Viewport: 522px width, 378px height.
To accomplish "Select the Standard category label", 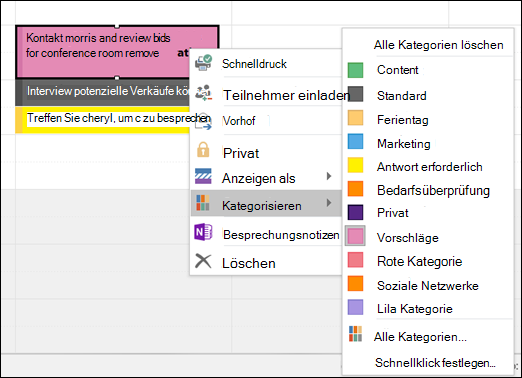I will [401, 96].
